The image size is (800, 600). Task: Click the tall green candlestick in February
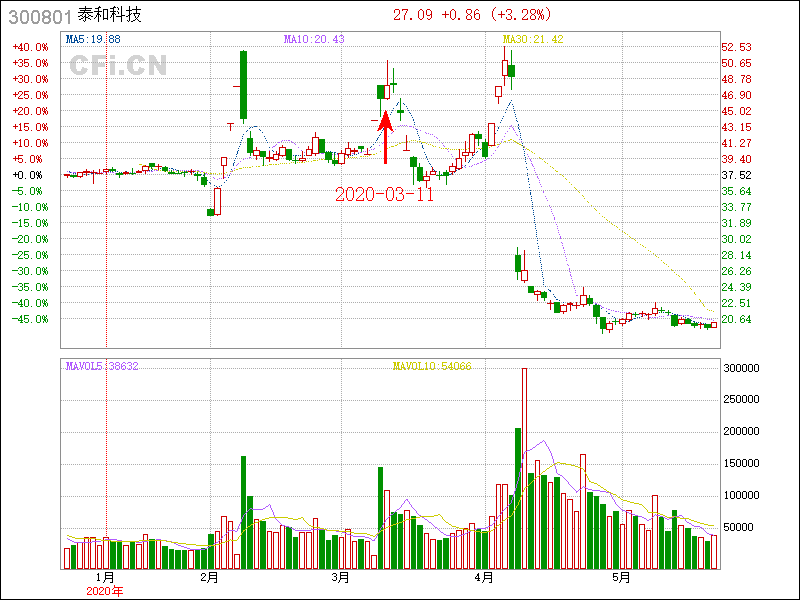point(243,85)
